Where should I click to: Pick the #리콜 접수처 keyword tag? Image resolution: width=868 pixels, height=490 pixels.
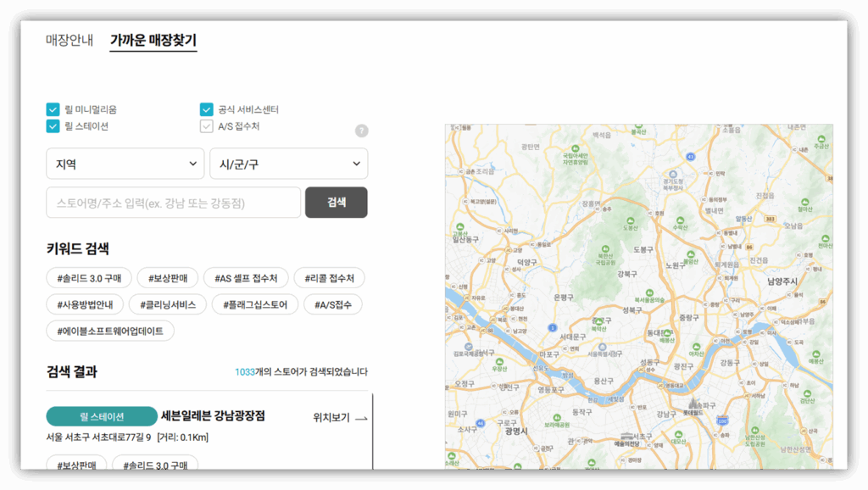click(x=330, y=278)
